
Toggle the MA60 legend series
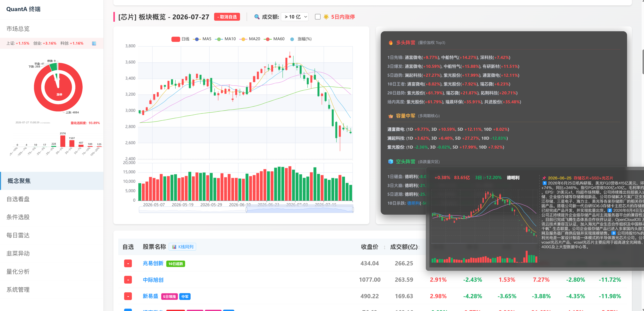(x=274, y=39)
